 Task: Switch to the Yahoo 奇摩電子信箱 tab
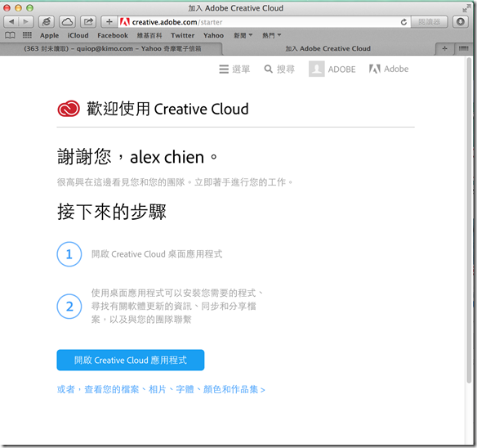tap(112, 49)
